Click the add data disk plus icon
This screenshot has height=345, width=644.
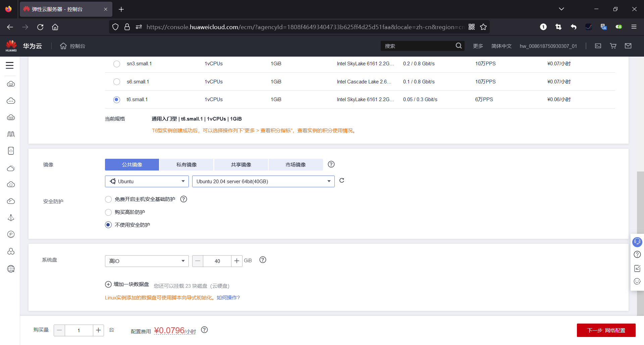[x=108, y=284]
